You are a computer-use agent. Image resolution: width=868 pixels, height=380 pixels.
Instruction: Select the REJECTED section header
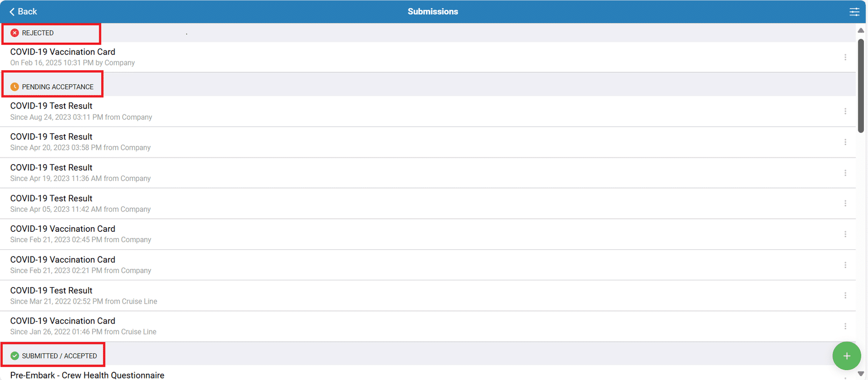(428, 33)
